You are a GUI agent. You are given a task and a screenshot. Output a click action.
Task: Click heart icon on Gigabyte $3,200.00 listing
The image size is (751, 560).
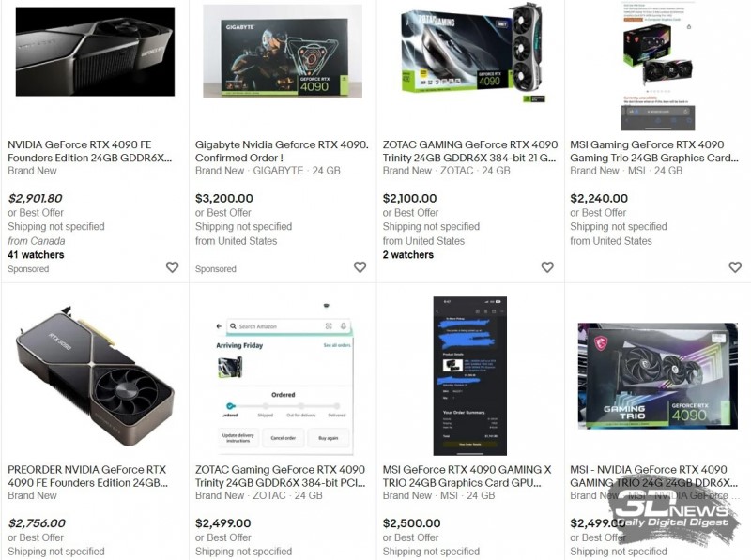(360, 267)
